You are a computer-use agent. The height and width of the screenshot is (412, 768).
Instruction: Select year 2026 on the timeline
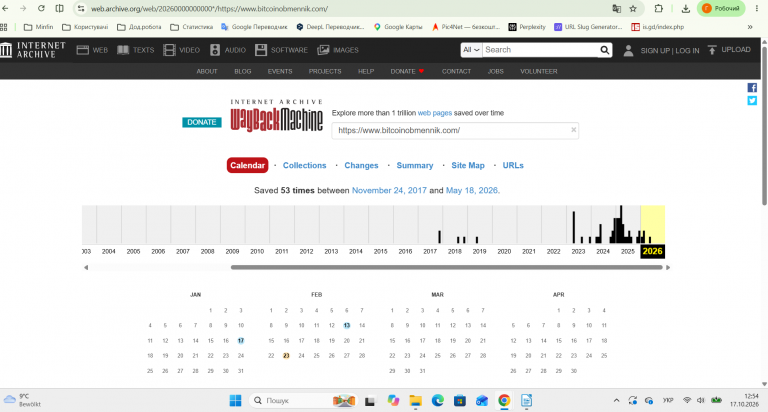[652, 251]
